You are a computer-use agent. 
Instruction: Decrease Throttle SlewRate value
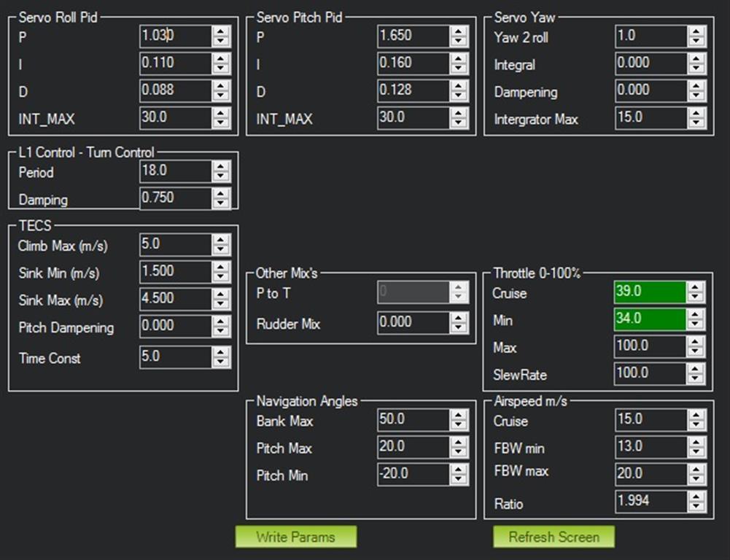point(696,379)
